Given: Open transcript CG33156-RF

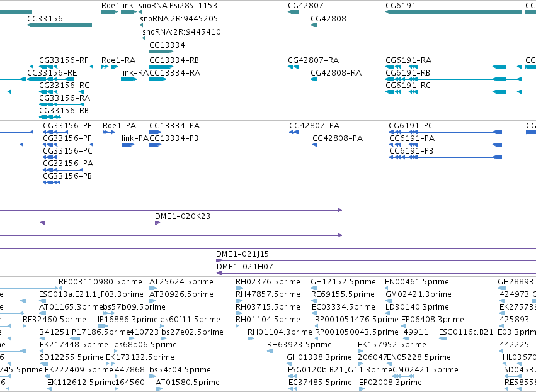Looking at the screenshot, I should [64, 60].
